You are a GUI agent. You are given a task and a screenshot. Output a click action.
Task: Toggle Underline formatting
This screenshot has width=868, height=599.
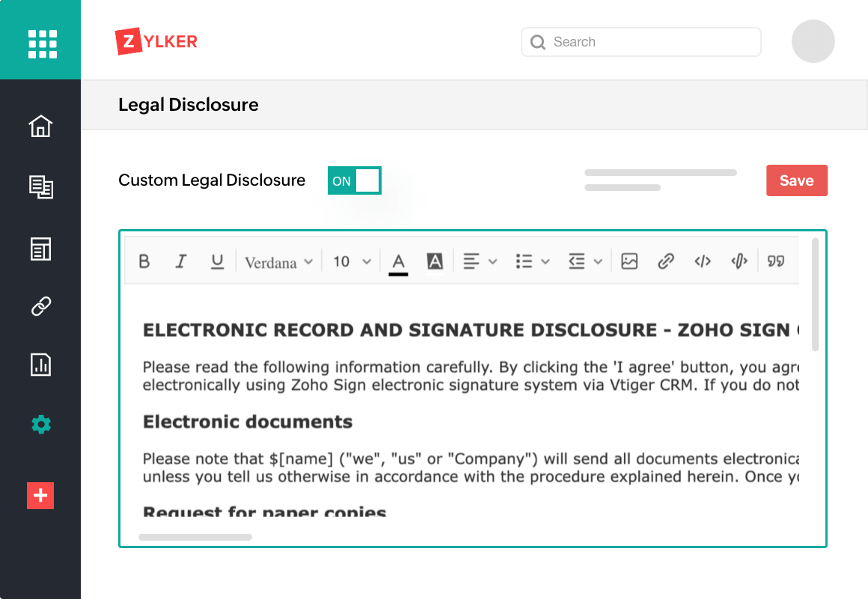[217, 261]
